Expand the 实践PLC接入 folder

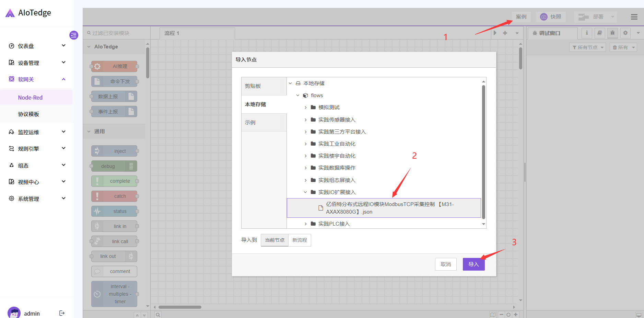[306, 224]
